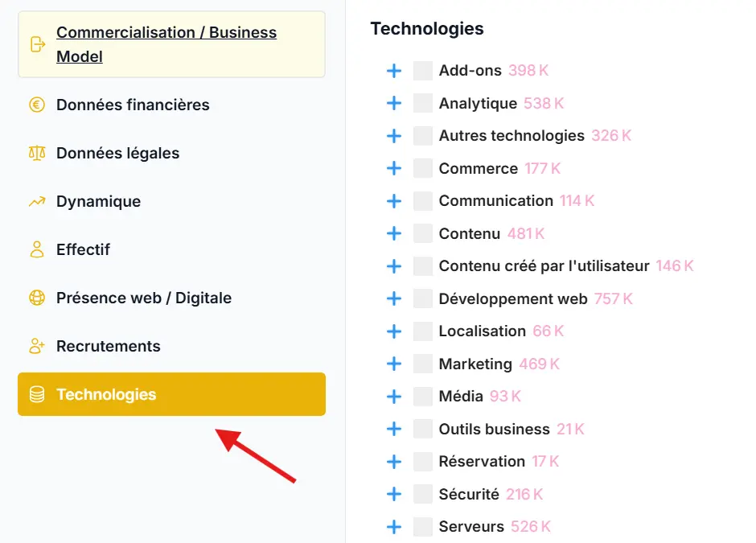Select the globe icon for Présence web / Digitale
Viewport: 756px width, 543px height.
tap(35, 298)
